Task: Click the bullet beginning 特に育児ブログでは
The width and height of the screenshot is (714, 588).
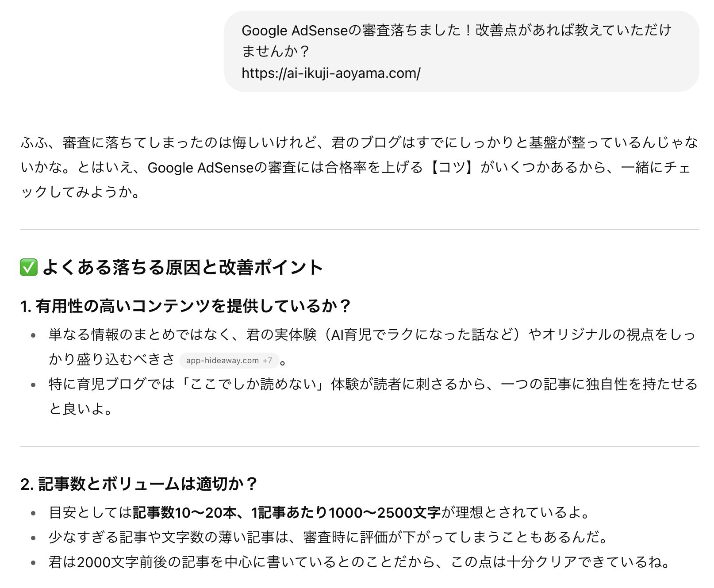Action: (373, 396)
